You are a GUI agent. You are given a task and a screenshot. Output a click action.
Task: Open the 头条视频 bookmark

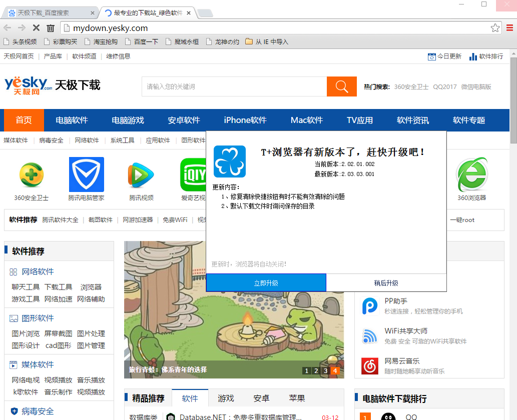click(x=20, y=42)
